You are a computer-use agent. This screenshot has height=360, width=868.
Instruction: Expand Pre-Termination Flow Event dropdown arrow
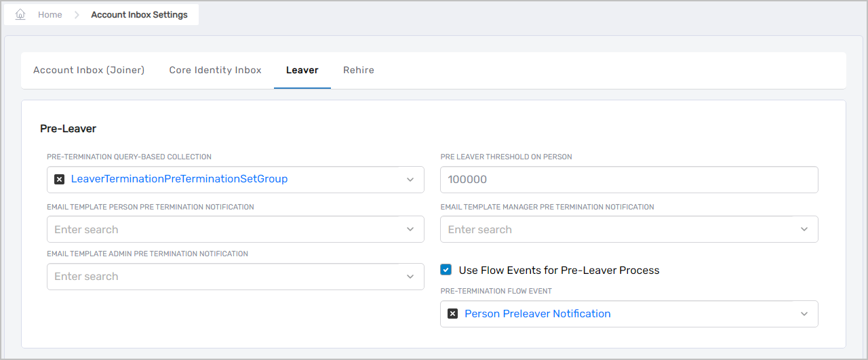coord(804,314)
